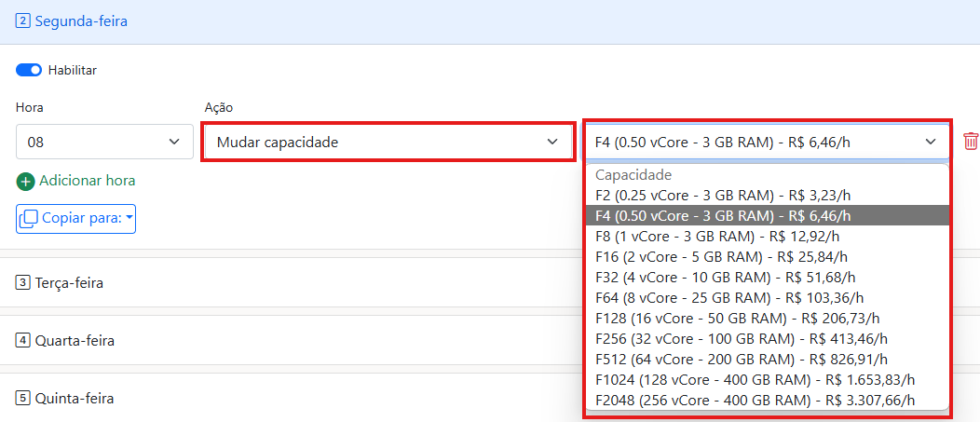Screen dimensions: 980x422
Task: Choose F8 (1 vCore) capacity option
Action: point(722,236)
